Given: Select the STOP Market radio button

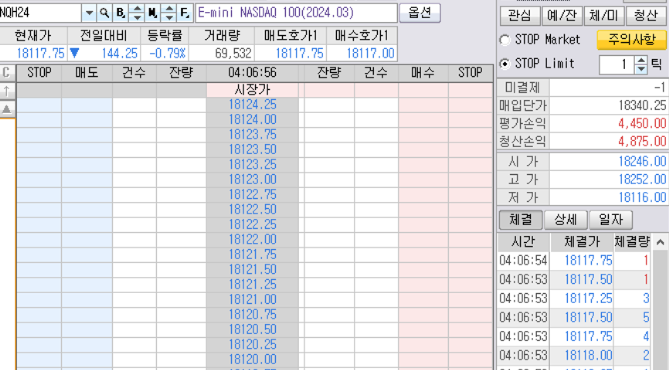Looking at the screenshot, I should point(505,40).
